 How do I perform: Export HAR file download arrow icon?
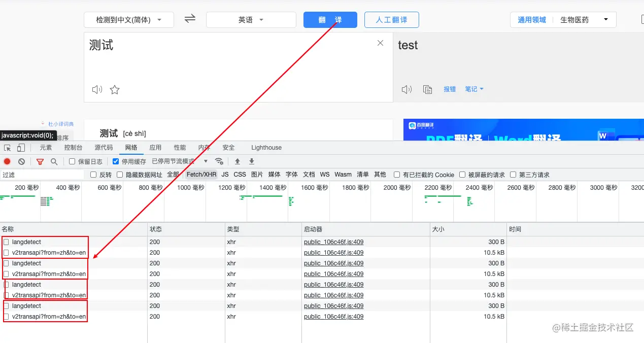point(251,161)
